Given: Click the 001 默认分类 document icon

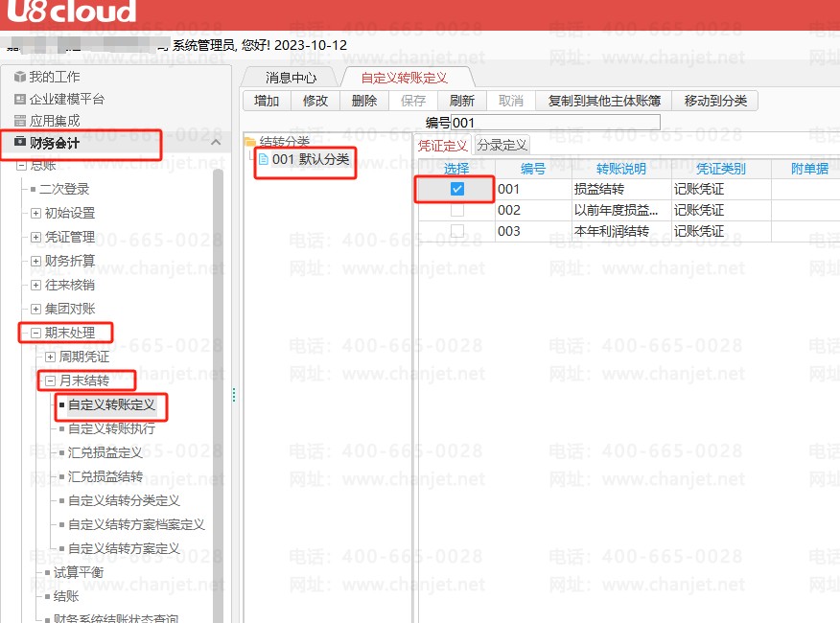Looking at the screenshot, I should pyautogui.click(x=264, y=160).
